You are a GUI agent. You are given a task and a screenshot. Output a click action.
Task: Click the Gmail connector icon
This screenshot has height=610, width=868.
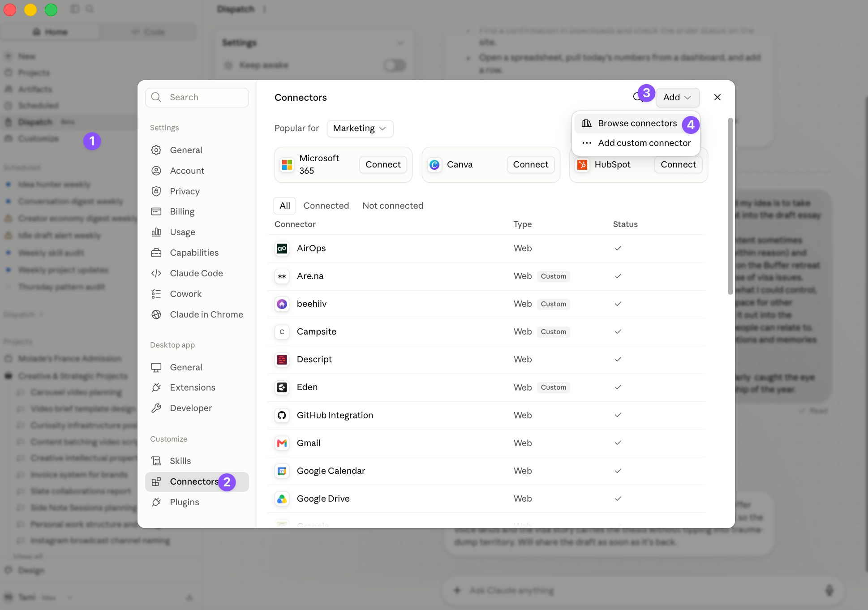pos(282,443)
